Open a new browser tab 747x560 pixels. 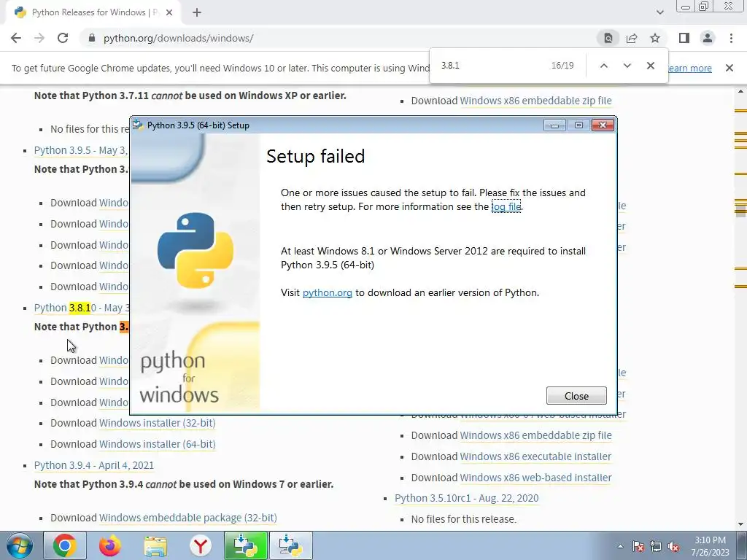[x=197, y=12]
